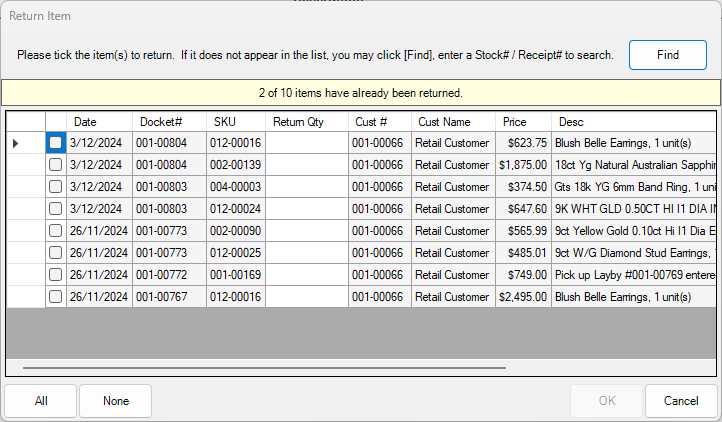Click SKU cell 012-00024
Viewport: 722px width, 422px height.
(236, 209)
